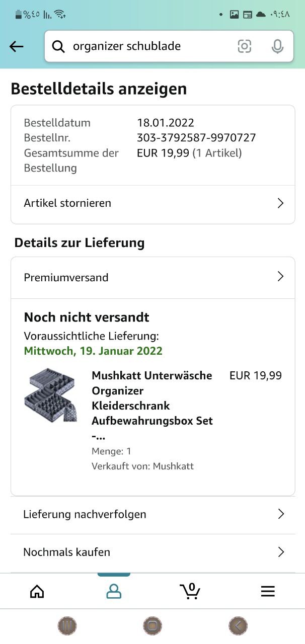This screenshot has height=644, width=305.
Task: Tap the Artikel stornieren option
Action: pyautogui.click(x=68, y=203)
